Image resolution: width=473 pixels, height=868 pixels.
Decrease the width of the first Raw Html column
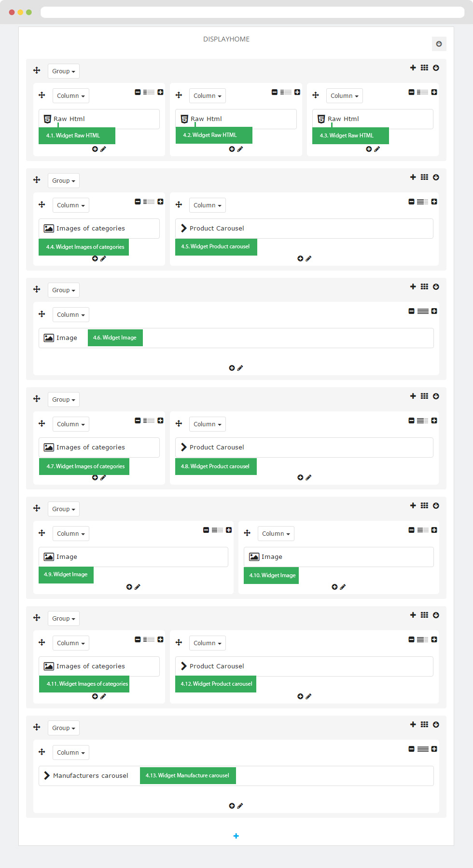click(x=138, y=92)
